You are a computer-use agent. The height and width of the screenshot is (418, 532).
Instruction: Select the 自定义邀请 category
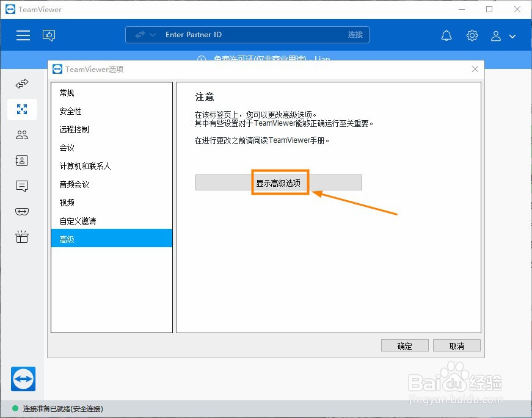point(112,221)
